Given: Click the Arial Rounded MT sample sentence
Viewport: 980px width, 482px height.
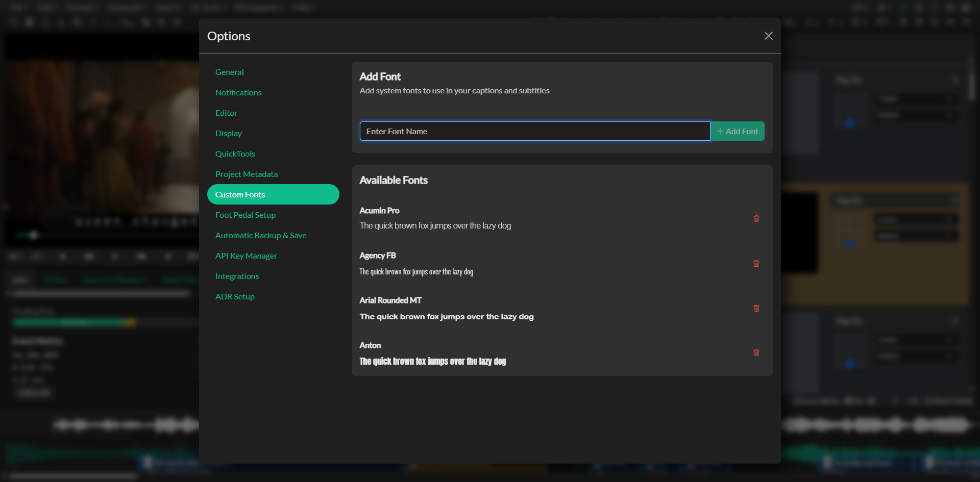Looking at the screenshot, I should pyautogui.click(x=447, y=316).
